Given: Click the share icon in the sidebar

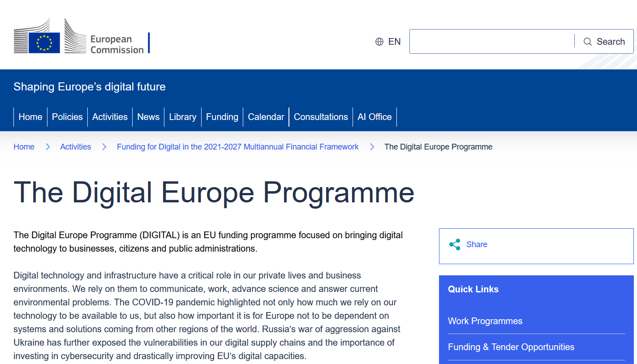Looking at the screenshot, I should [x=455, y=244].
